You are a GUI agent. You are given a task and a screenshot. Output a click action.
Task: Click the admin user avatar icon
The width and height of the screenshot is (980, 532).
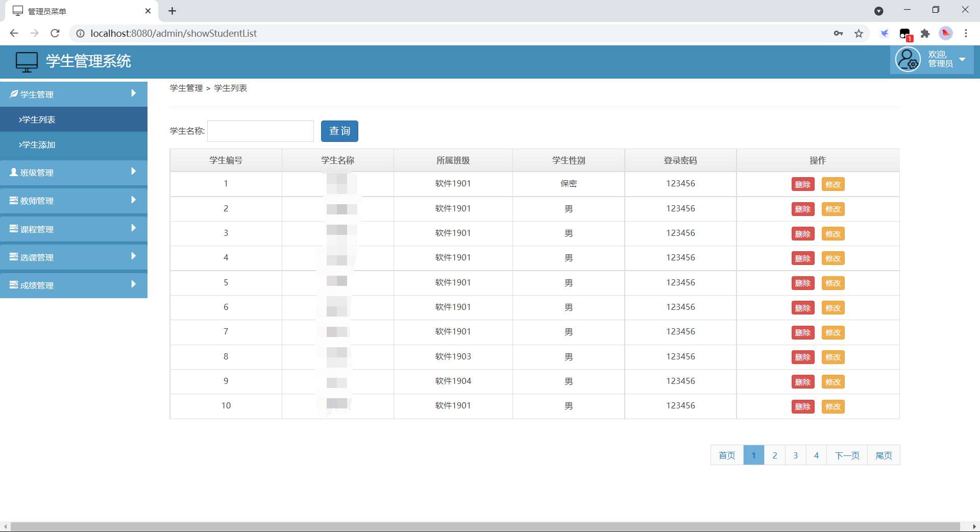click(x=908, y=60)
